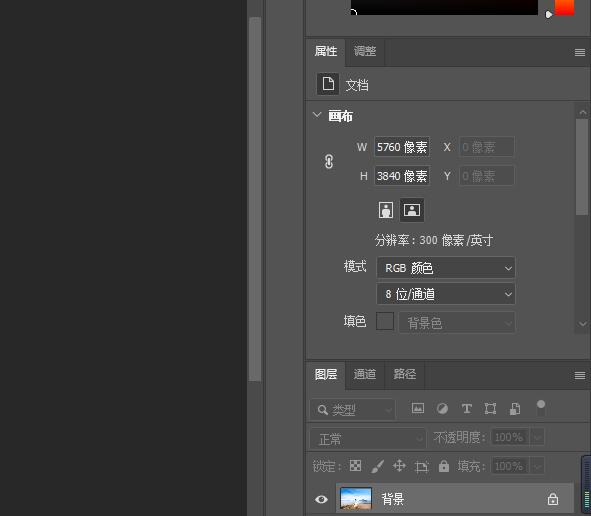Click the red foreground color swatch
591x516 pixels.
565,8
